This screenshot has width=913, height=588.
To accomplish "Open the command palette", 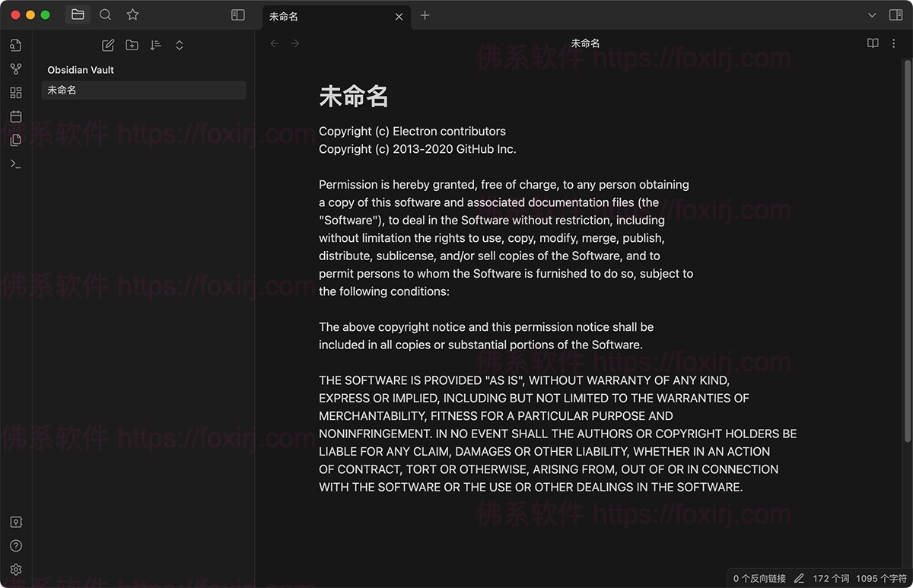I will click(15, 164).
